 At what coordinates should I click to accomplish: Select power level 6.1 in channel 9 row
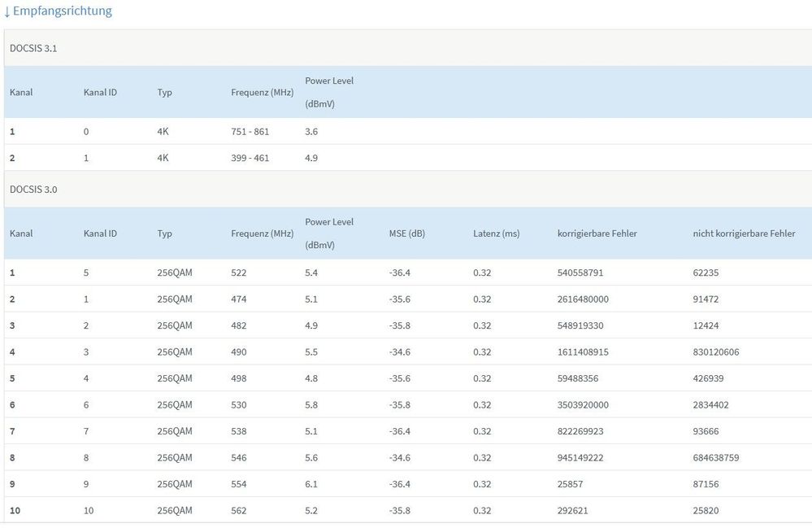311,484
